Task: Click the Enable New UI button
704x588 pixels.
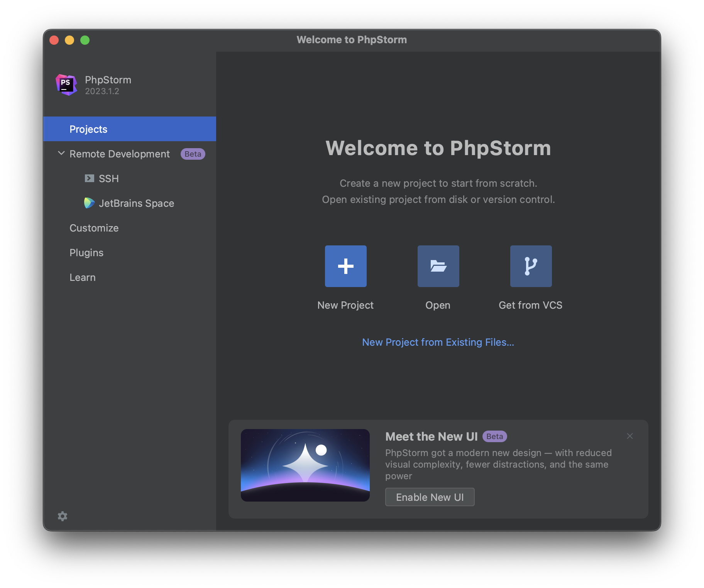Action: tap(430, 497)
